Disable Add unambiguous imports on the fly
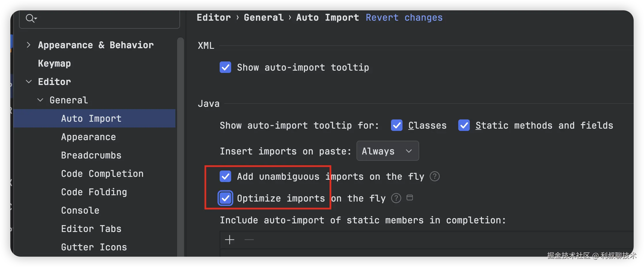 [x=225, y=176]
